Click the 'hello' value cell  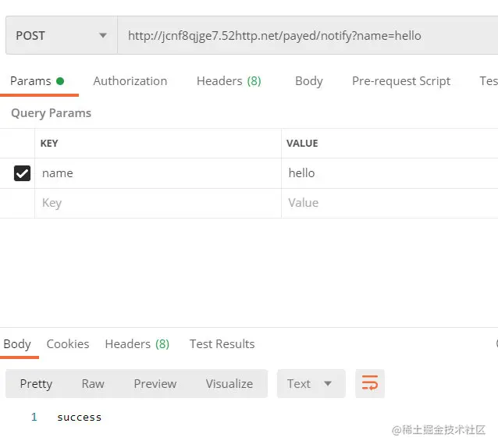point(390,173)
